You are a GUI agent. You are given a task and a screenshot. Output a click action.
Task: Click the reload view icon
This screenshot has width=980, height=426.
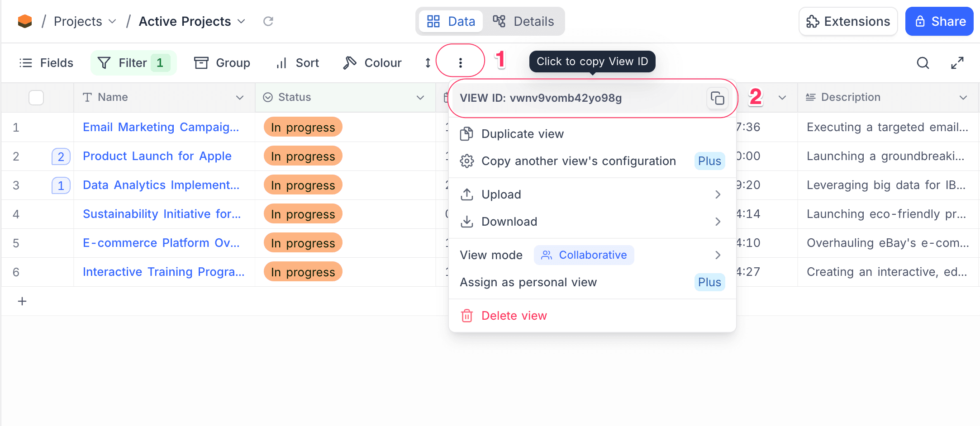click(x=268, y=21)
